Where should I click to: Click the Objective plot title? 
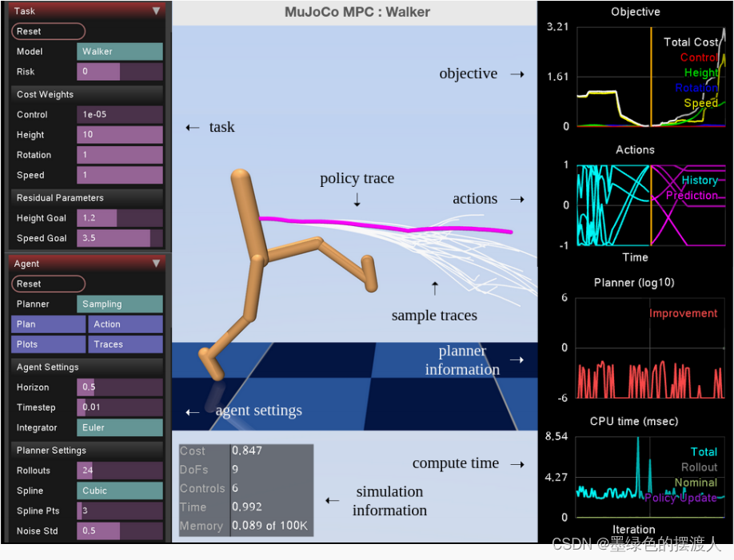click(635, 12)
